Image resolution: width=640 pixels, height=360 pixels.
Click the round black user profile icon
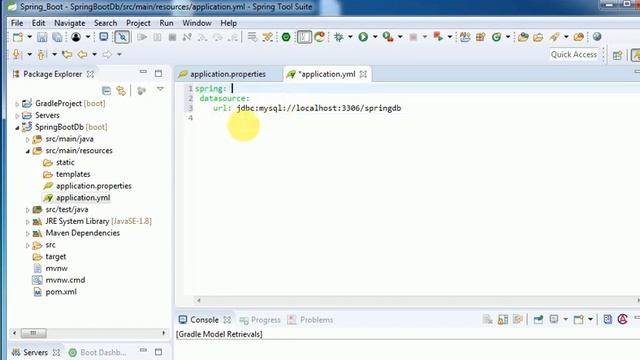pos(76,37)
